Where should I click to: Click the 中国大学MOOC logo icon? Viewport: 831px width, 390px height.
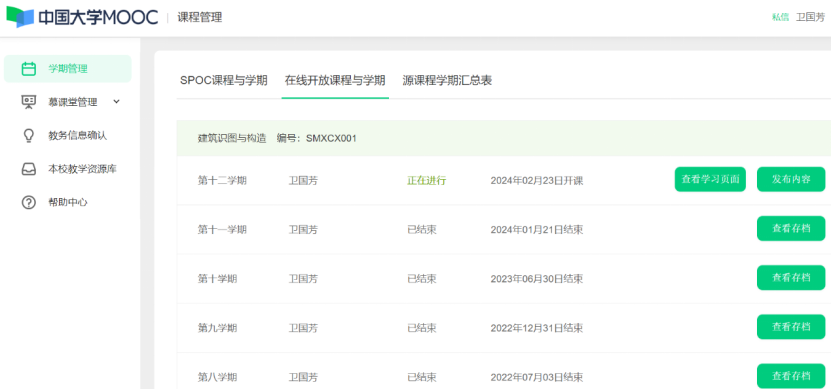(20, 17)
